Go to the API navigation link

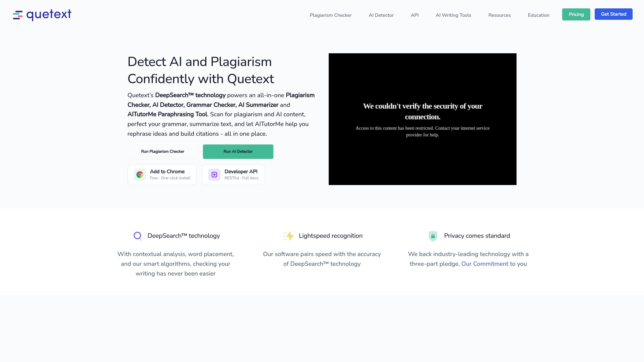[415, 15]
